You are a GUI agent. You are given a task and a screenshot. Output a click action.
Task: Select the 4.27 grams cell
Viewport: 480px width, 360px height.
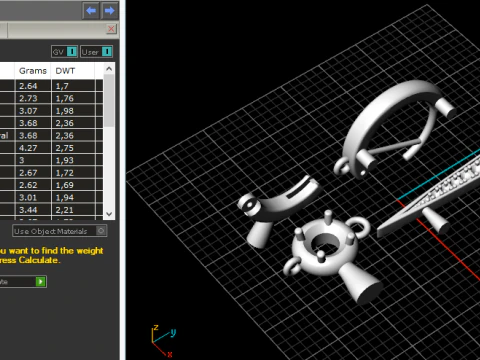pos(33,148)
